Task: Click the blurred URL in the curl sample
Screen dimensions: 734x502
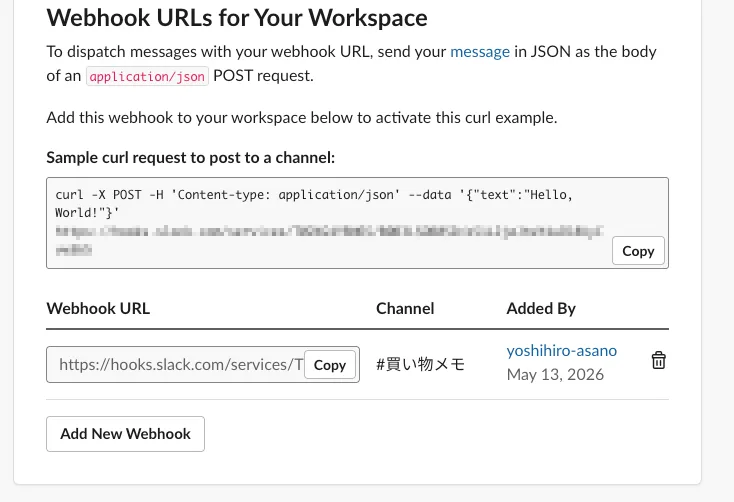Action: click(329, 240)
